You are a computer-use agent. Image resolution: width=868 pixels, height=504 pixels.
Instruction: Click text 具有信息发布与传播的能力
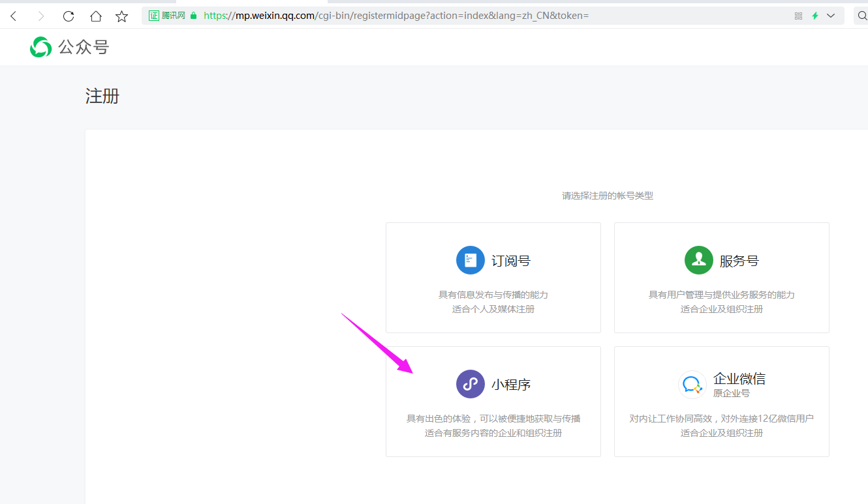(493, 295)
